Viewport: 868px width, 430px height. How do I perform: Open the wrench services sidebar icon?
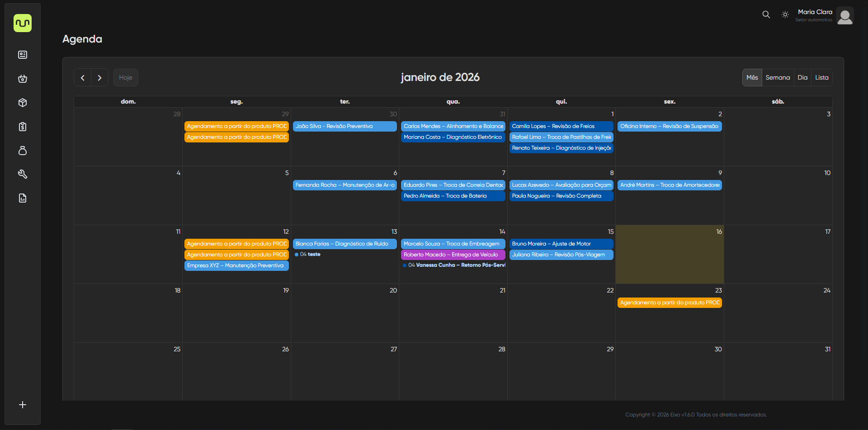tap(23, 174)
